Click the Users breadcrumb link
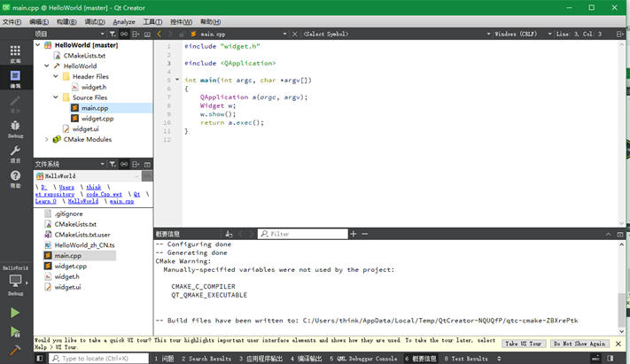This screenshot has height=364, width=630. pos(66,187)
